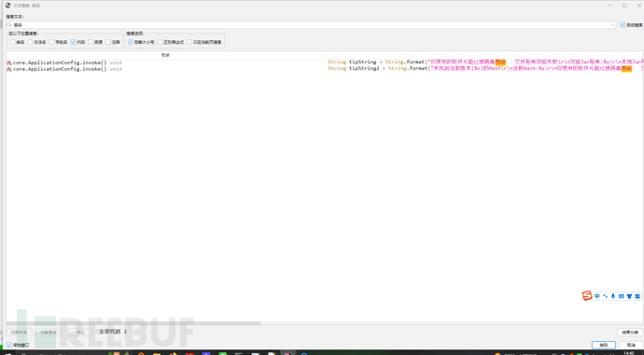This screenshot has width=644, height=355.
Task: Click the 转到 (go to) button
Action: pos(603,345)
